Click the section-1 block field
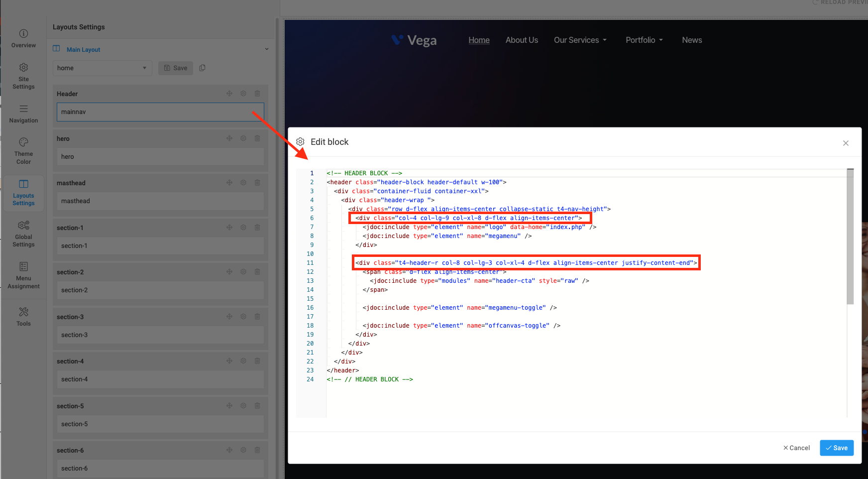 160,246
